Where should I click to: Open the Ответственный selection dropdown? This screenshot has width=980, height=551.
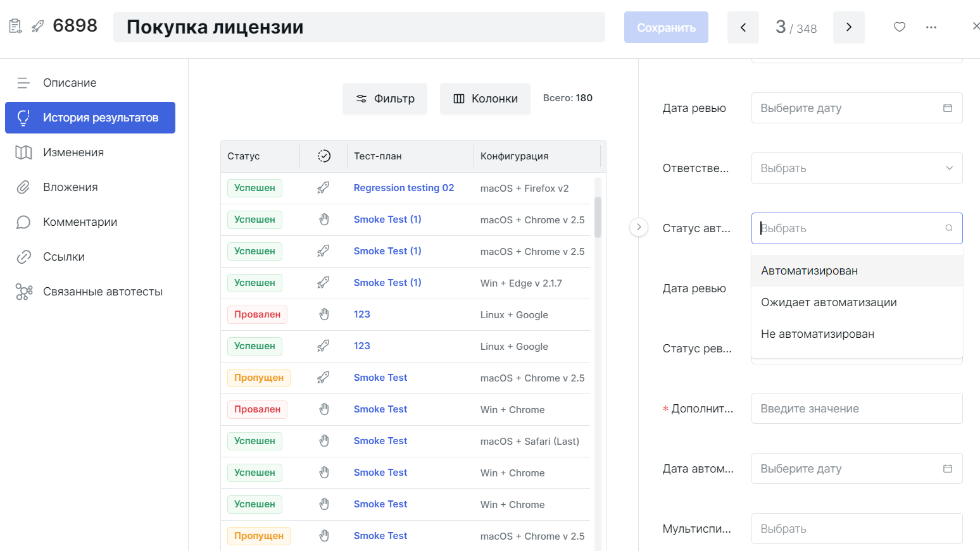pyautogui.click(x=857, y=168)
